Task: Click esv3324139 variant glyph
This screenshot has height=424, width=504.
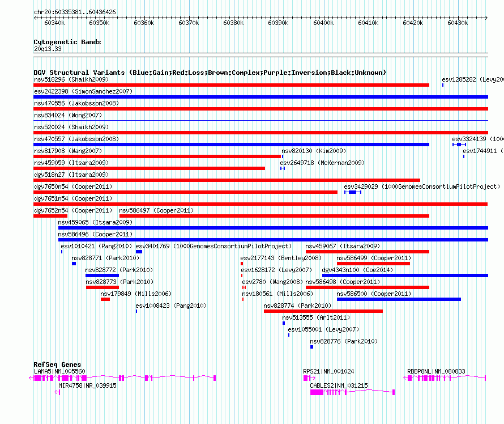Action: point(459,145)
